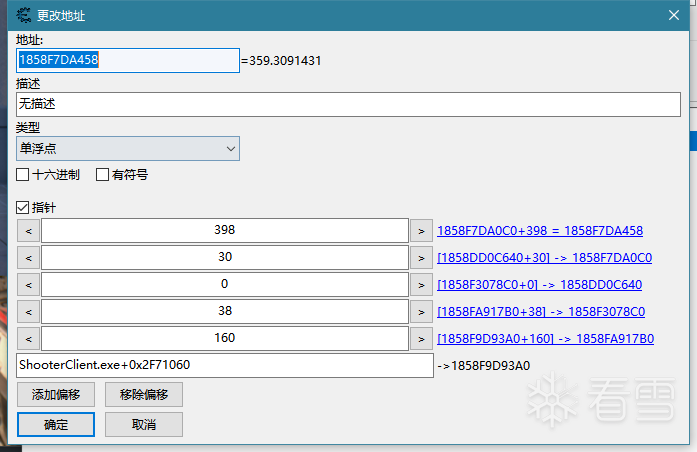Increase offset 398 with its right arrow
The height and width of the screenshot is (452, 697).
[x=421, y=231]
